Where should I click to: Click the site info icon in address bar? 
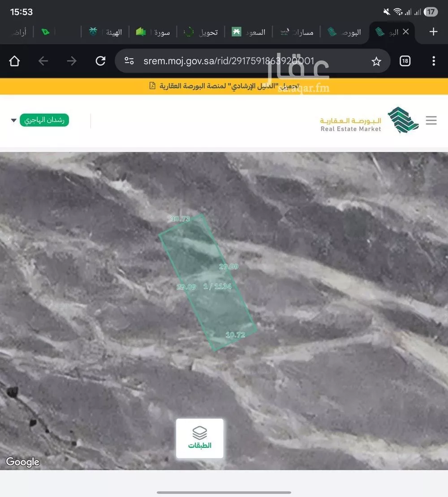129,61
